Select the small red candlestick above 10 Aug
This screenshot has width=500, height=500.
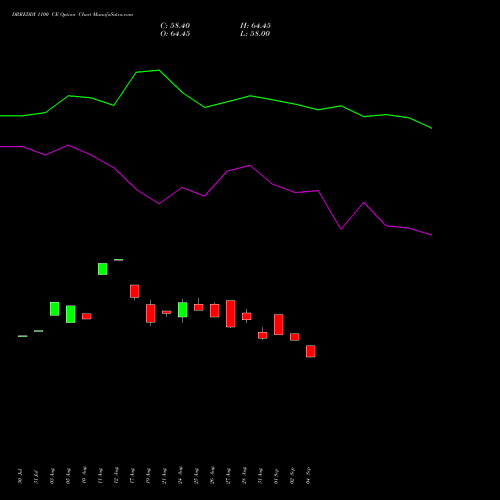[87, 316]
